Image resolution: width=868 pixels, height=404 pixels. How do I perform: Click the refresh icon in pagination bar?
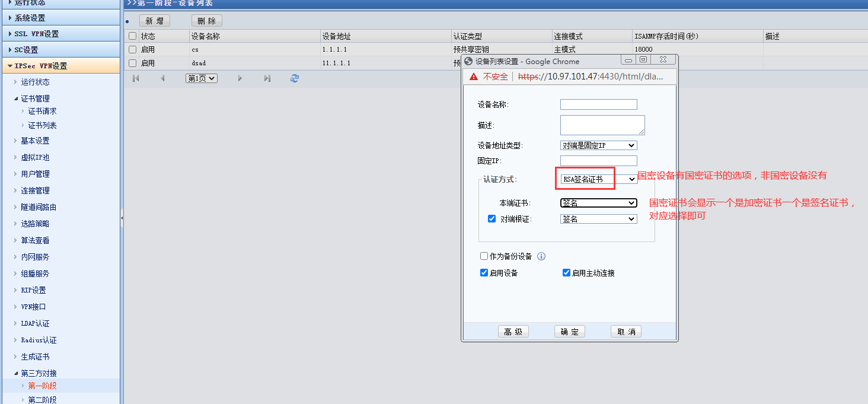295,78
